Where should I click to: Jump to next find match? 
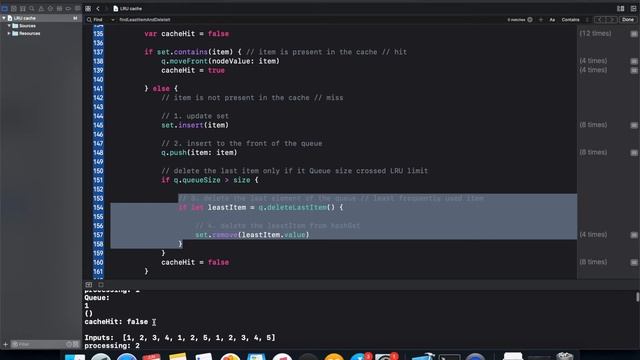click(x=611, y=20)
